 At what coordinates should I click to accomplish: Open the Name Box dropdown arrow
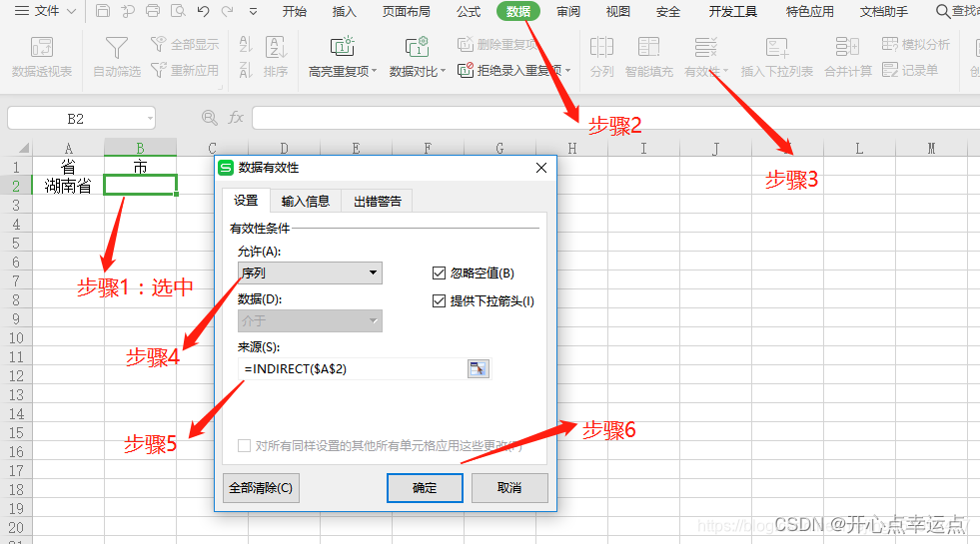[x=150, y=118]
